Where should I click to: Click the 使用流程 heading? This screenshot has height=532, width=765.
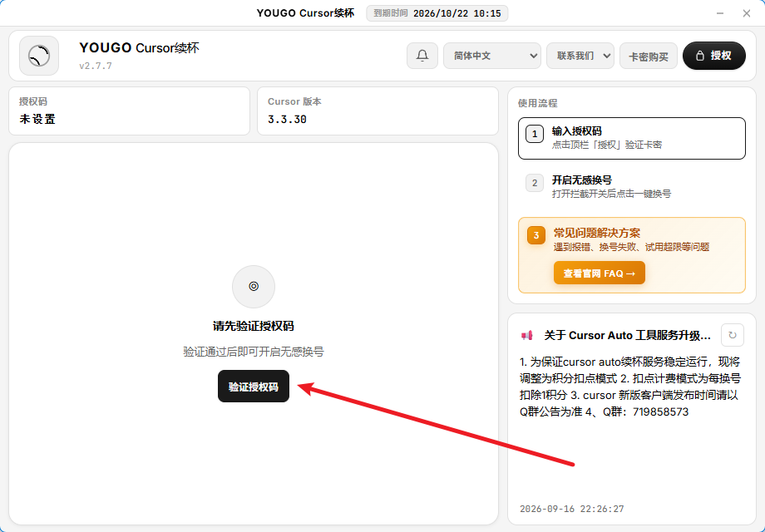(537, 103)
